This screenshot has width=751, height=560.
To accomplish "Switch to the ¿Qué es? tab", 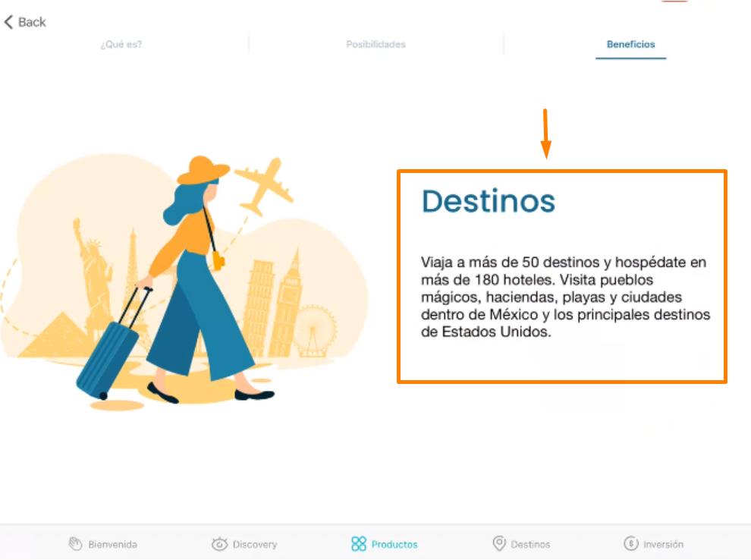I will (121, 45).
